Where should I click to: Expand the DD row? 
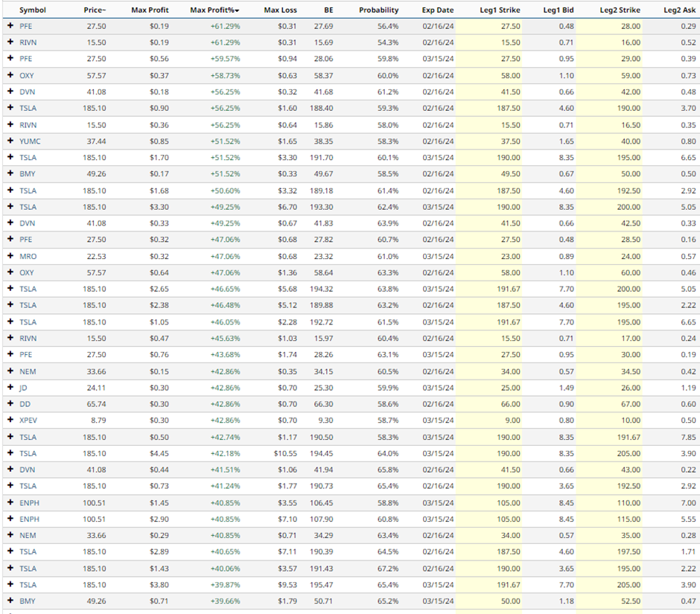coord(10,404)
